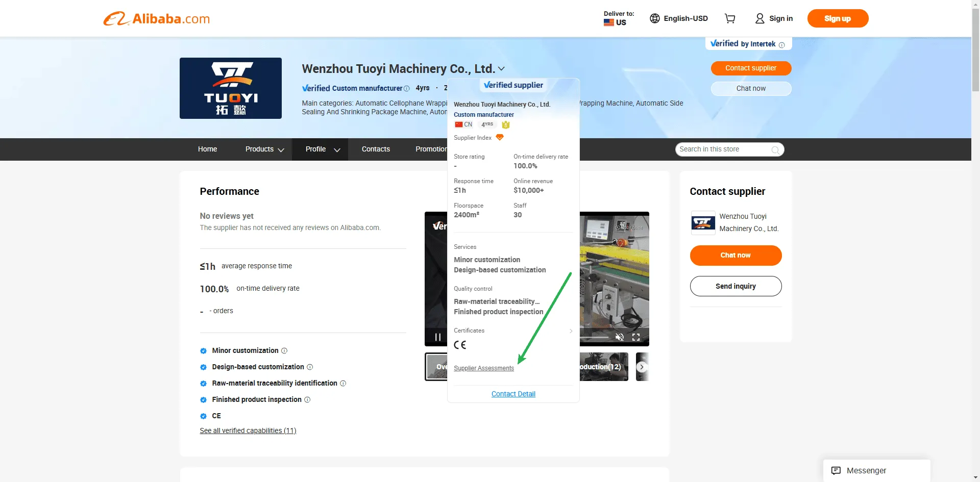
Task: Click video progress bar
Action: pos(594,337)
